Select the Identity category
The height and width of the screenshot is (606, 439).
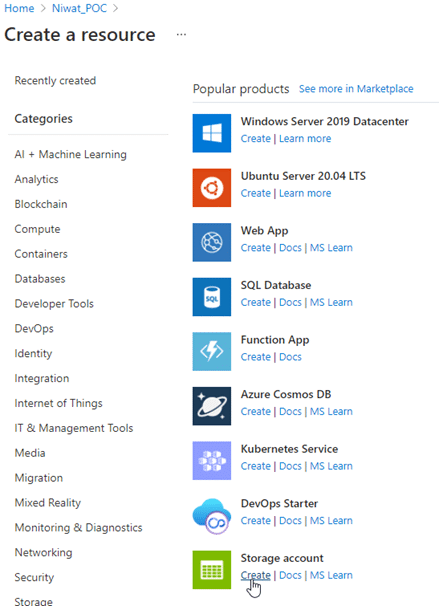pos(33,353)
